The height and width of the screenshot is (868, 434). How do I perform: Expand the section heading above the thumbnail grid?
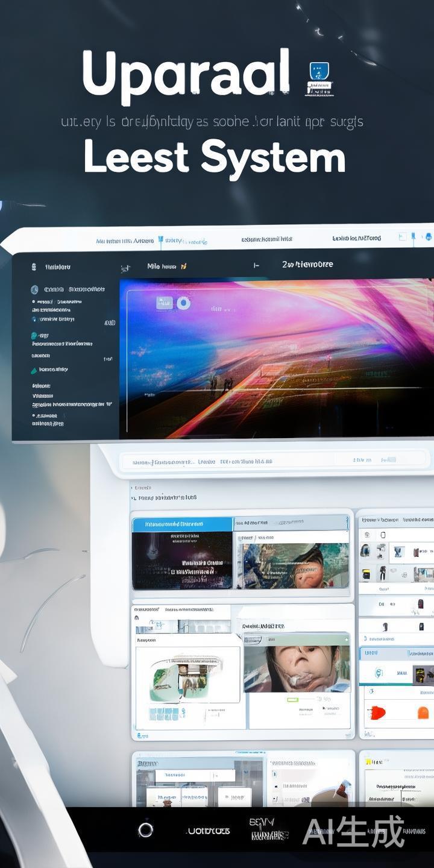click(x=163, y=497)
